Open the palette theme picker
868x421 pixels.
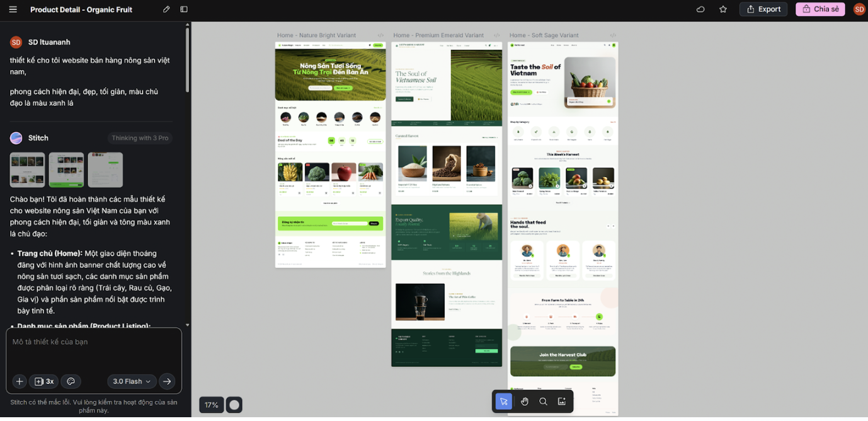click(71, 381)
